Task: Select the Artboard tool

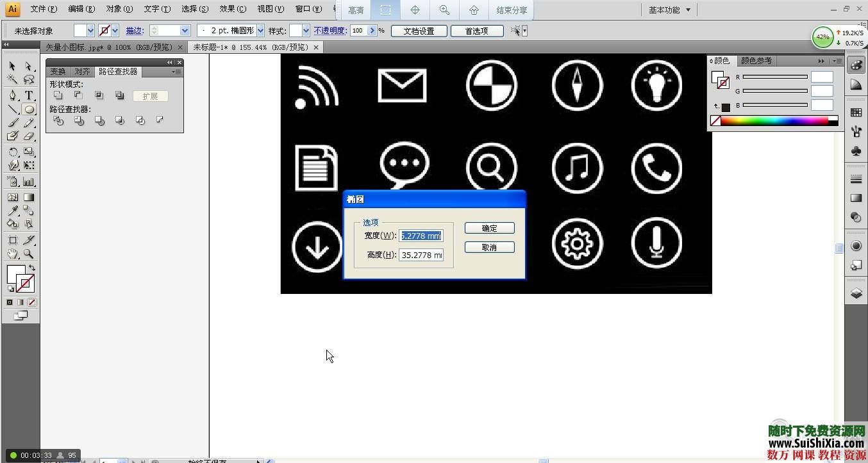Action: (12, 240)
